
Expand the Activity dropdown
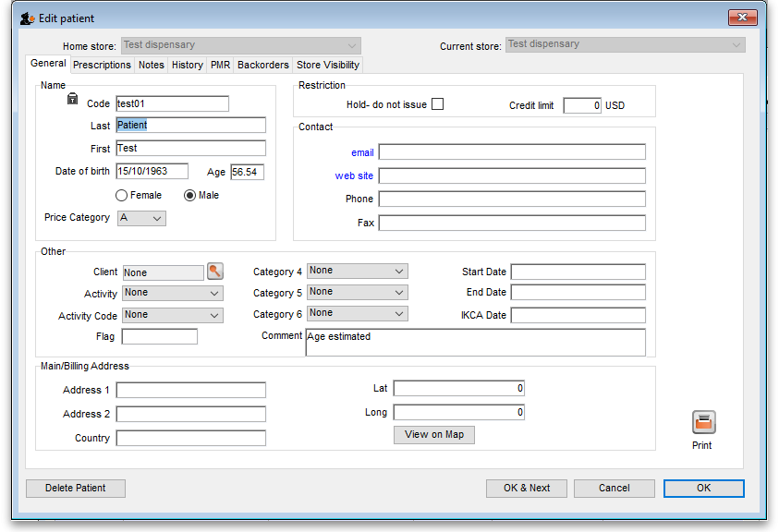tap(173, 293)
